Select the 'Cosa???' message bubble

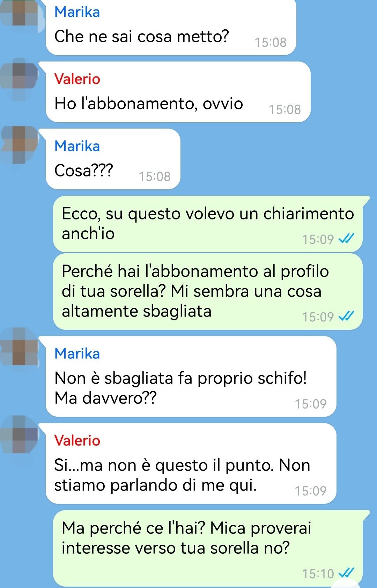(113, 159)
